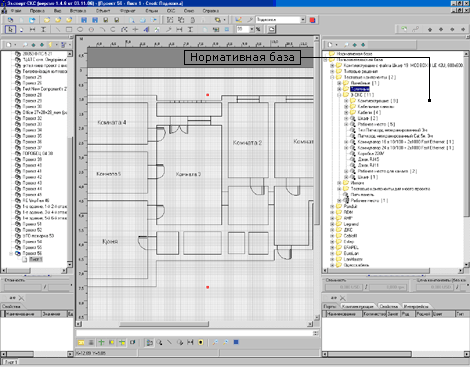Click the first yellow open-folder toolbar icon

[x=47, y=20]
